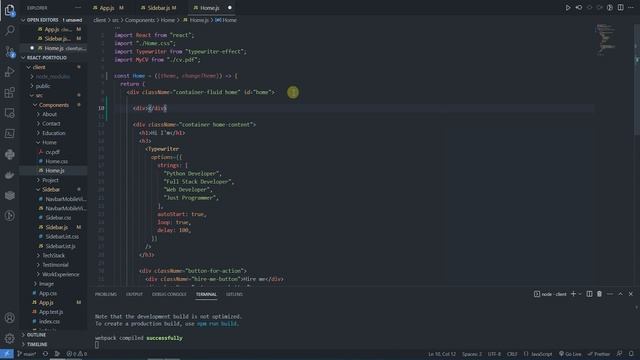Click the node - client terminal label
The height and width of the screenshot is (360, 640).
(x=550, y=294)
